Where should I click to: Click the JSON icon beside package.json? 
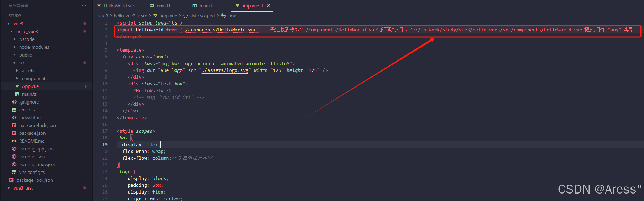pos(14,133)
